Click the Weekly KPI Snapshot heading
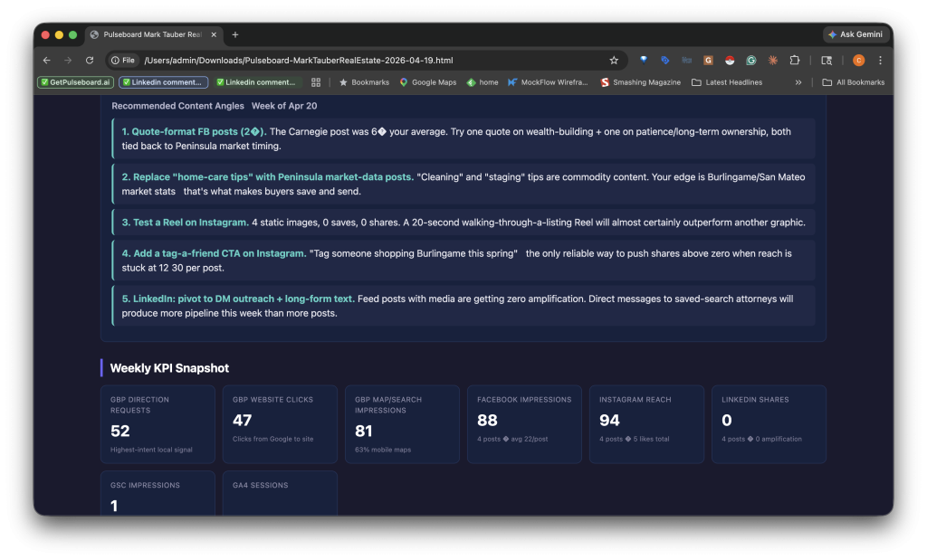927x560 pixels. tap(169, 368)
